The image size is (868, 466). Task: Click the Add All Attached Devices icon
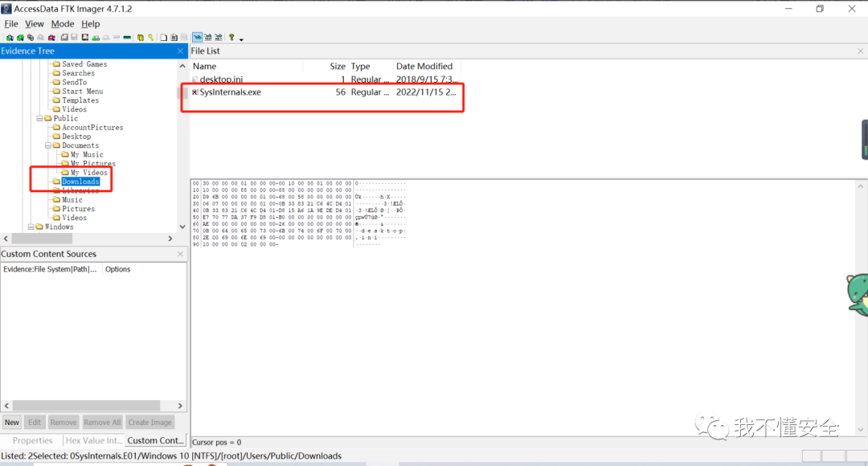click(20, 38)
